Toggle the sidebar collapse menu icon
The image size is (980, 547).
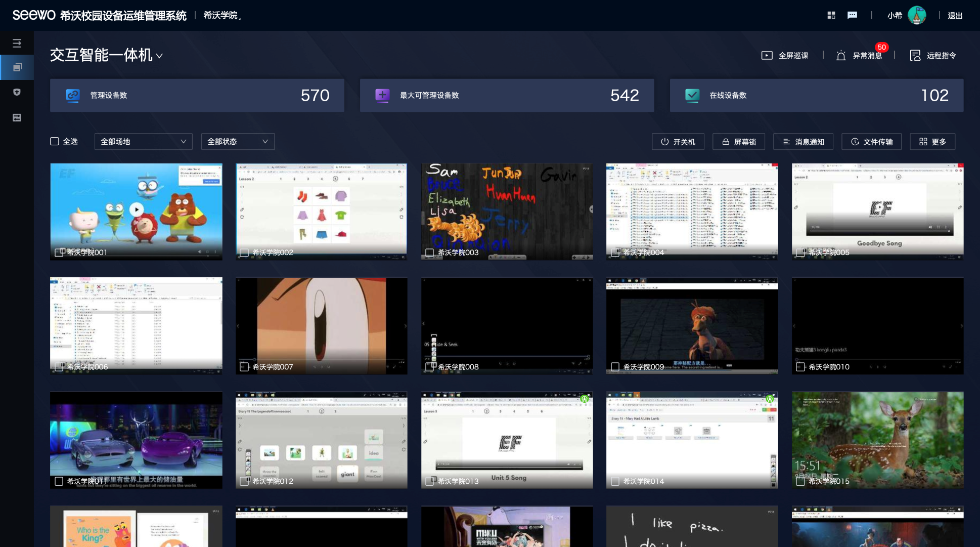point(17,44)
